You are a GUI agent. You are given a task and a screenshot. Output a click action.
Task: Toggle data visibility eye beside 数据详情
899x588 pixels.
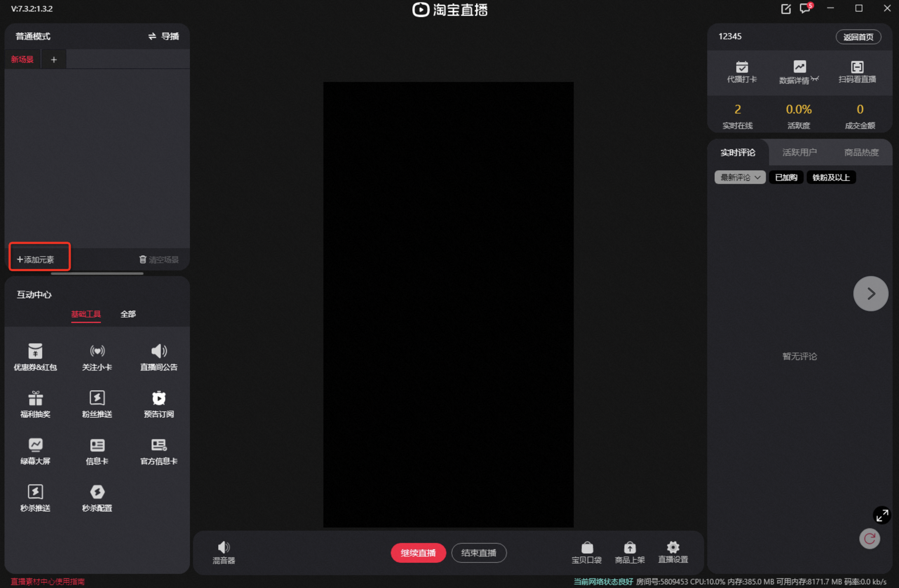point(815,79)
